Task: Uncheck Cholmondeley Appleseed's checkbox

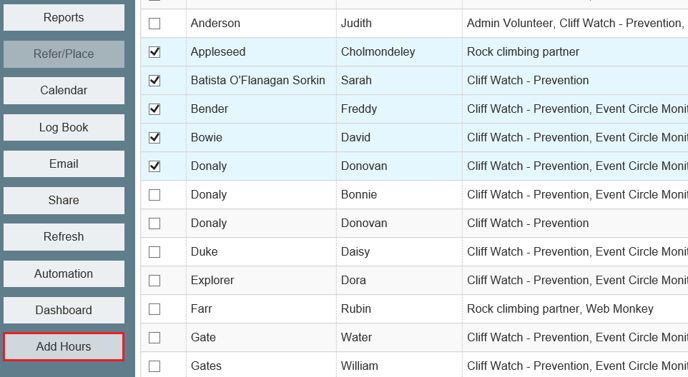Action: (x=154, y=52)
